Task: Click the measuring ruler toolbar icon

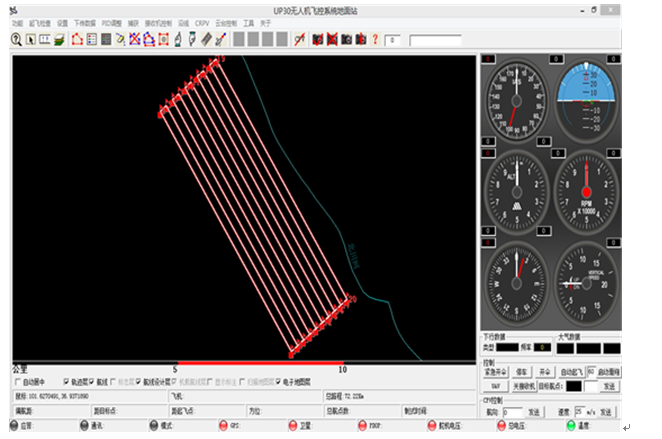Action: point(45,40)
